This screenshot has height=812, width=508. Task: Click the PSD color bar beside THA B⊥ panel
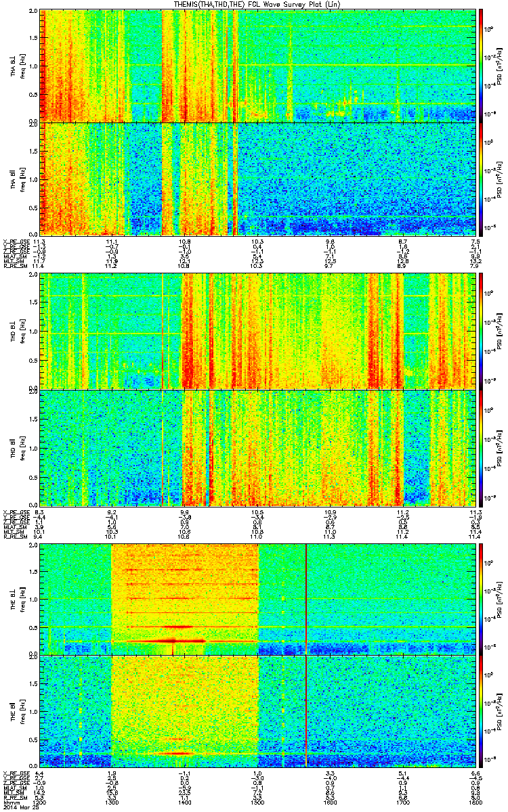point(481,66)
